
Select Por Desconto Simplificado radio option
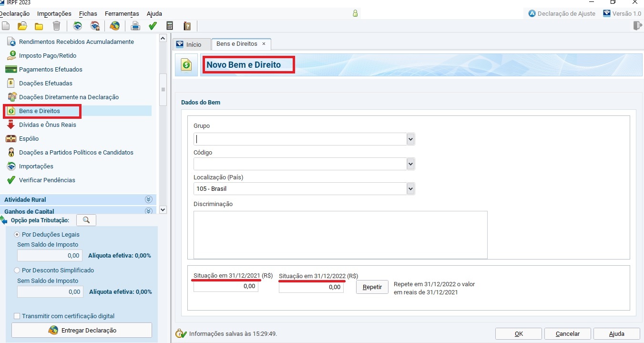[17, 270]
